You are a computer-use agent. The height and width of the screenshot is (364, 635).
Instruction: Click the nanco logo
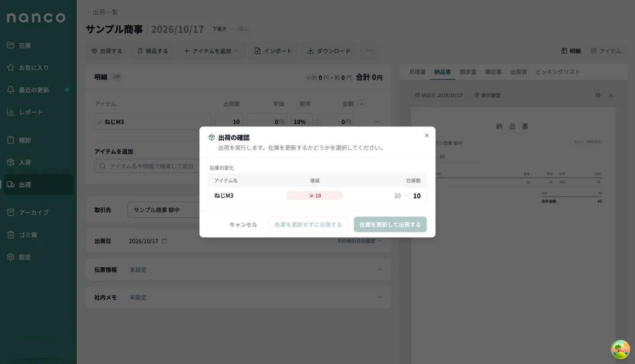(x=36, y=17)
